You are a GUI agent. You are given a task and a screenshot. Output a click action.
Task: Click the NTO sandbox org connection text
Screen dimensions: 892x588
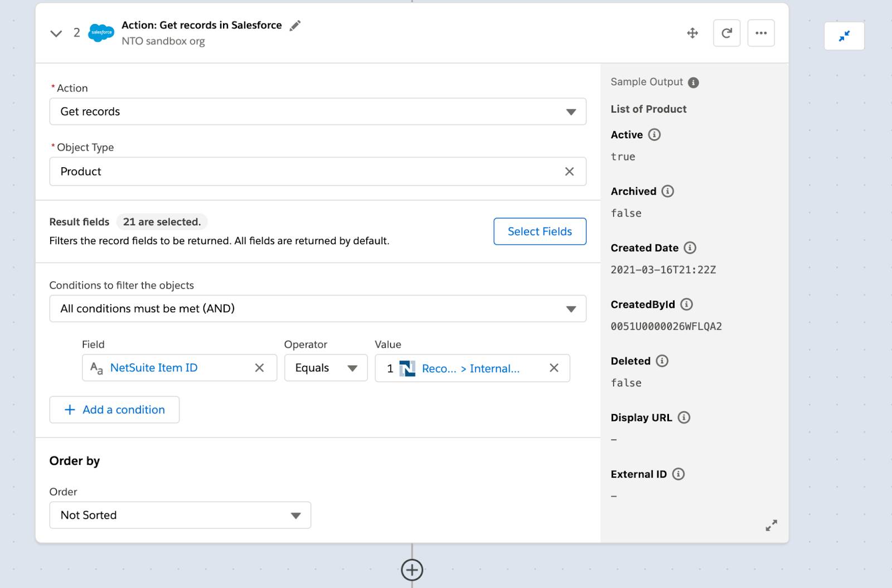click(x=163, y=41)
